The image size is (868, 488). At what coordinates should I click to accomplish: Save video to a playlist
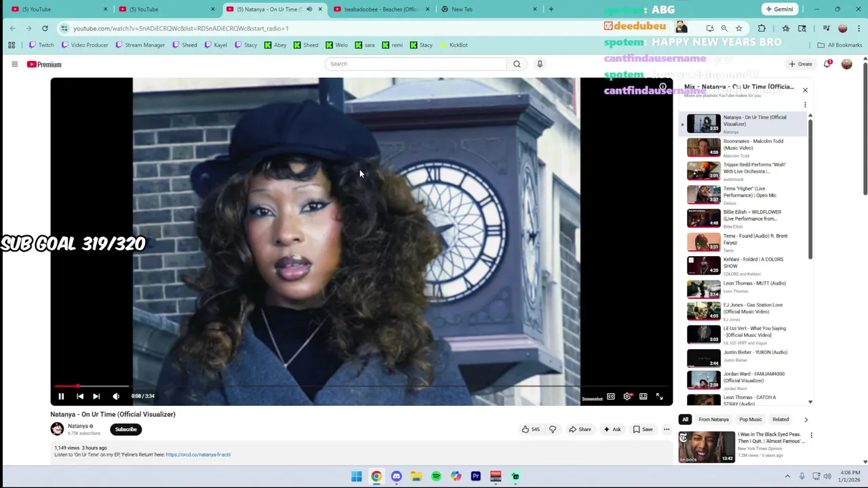[643, 429]
